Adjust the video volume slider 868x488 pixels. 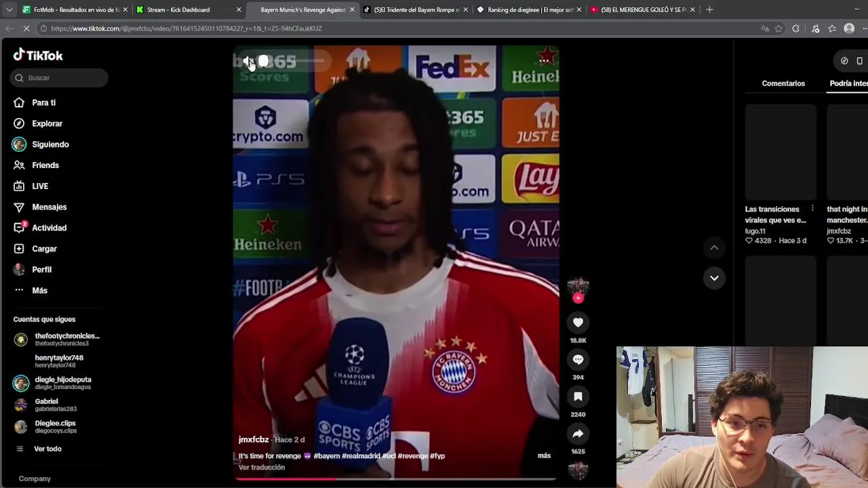coord(292,61)
